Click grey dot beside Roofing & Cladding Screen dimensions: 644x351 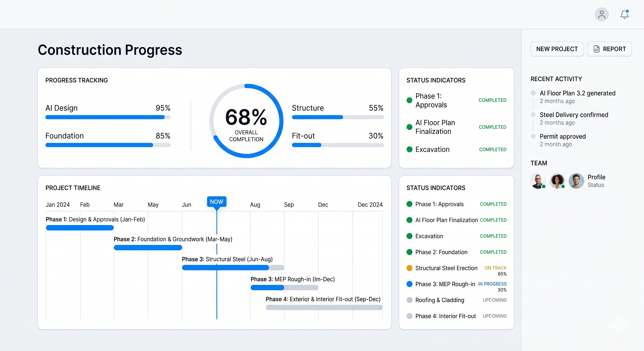pos(410,300)
